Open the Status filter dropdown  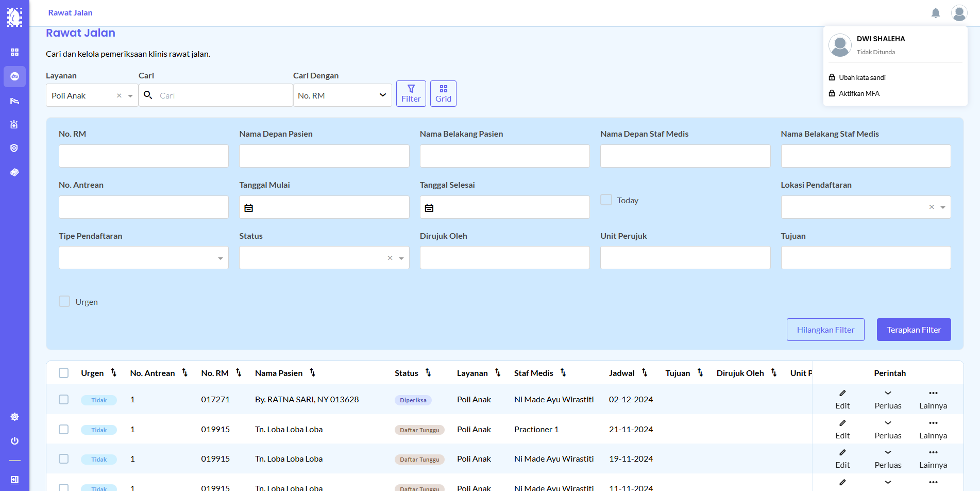coord(401,258)
